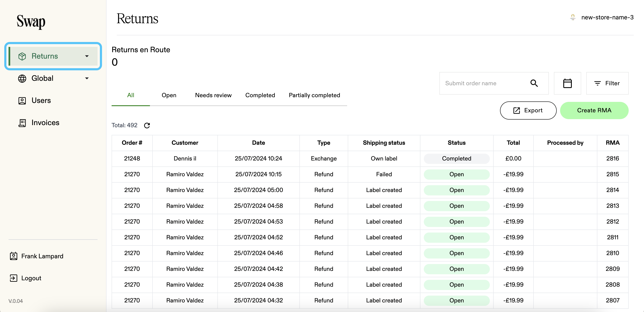
Task: Click the Frank Lampard profile icon
Action: 13,256
